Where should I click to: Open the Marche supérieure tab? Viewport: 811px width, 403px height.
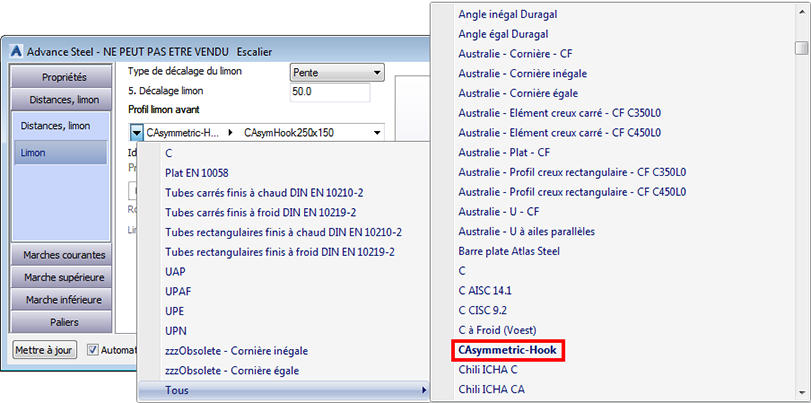tap(64, 277)
